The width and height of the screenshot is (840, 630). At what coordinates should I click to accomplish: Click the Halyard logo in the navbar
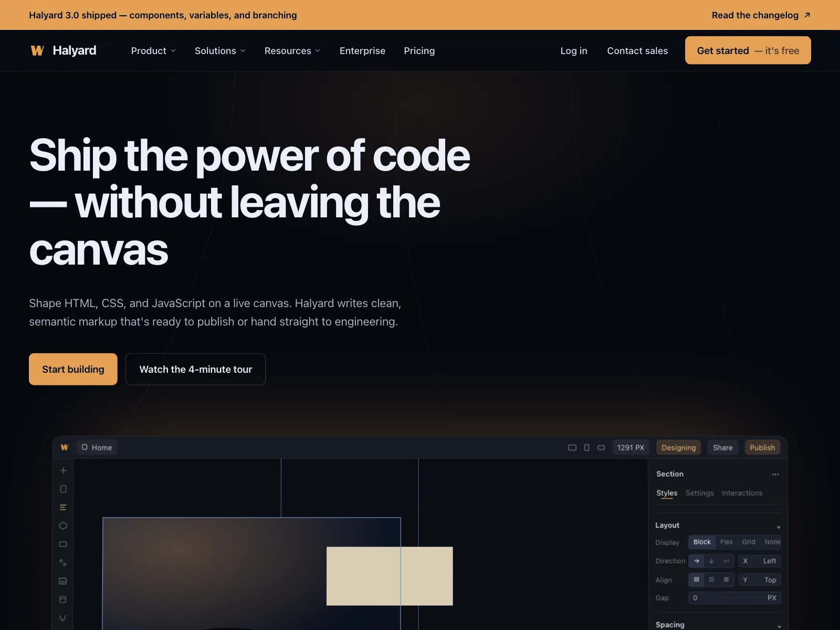click(x=63, y=50)
